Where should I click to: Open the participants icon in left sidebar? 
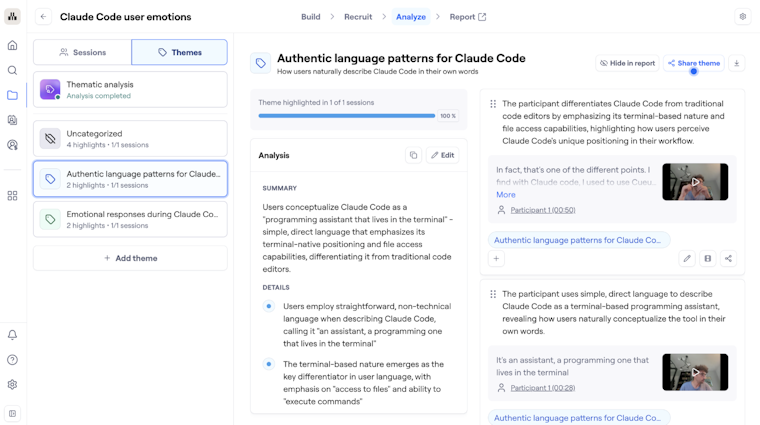(13, 120)
